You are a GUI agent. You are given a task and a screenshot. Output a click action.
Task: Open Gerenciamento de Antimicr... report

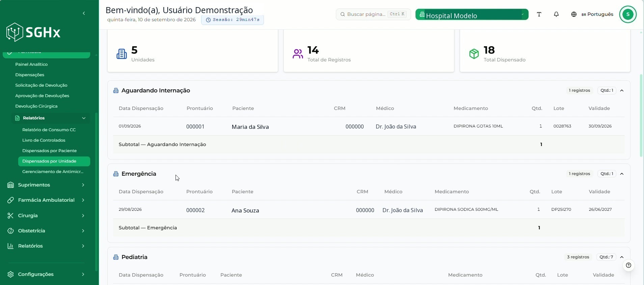pos(53,172)
